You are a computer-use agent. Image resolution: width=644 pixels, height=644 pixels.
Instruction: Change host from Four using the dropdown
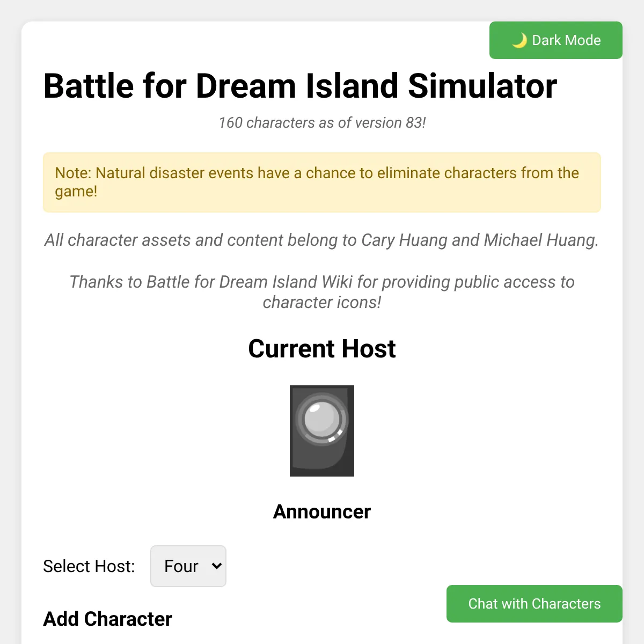pos(188,566)
